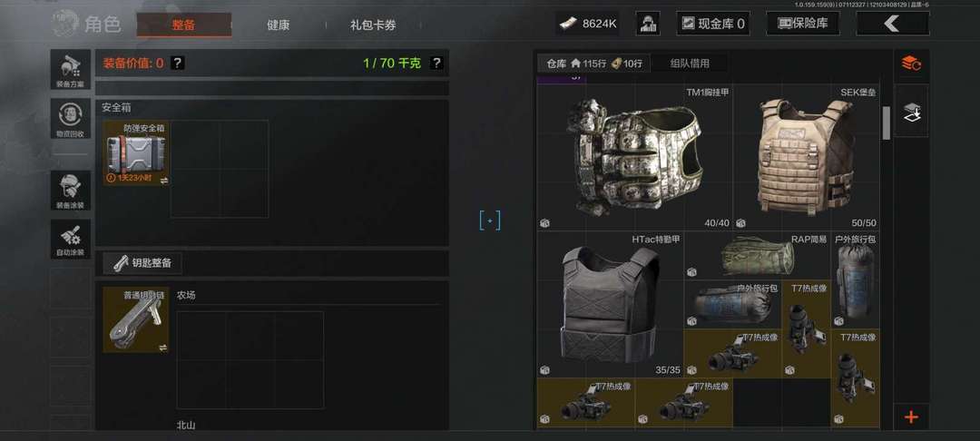
Task: Open the 装备涂装 equipment skin icon
Action: click(x=71, y=190)
